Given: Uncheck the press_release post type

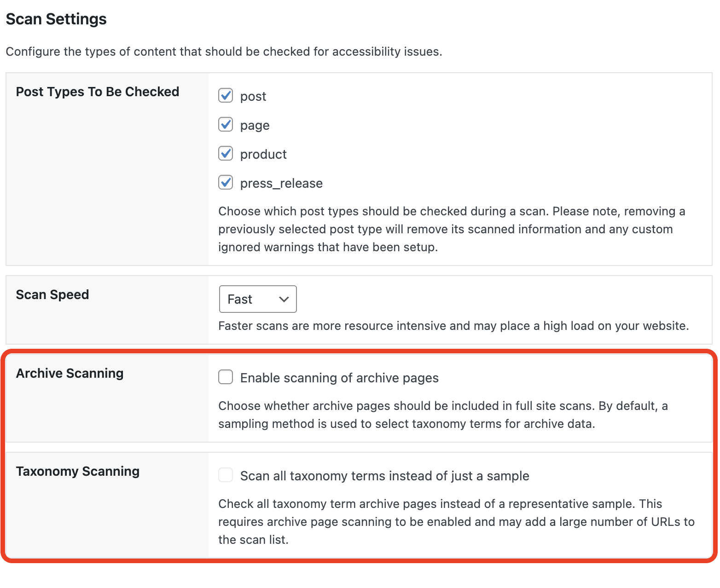Looking at the screenshot, I should (226, 183).
